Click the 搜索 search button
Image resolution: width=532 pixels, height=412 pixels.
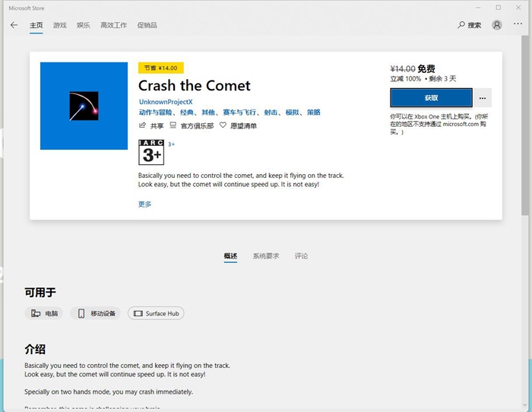tap(469, 25)
